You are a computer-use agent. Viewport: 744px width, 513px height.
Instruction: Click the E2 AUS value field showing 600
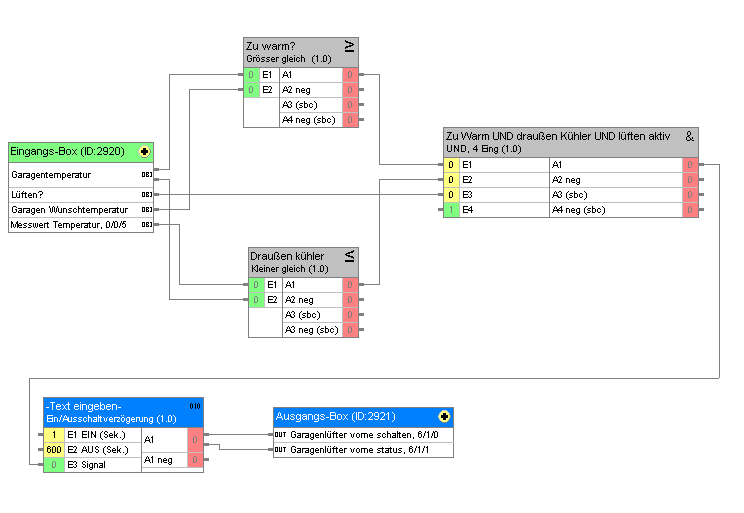(53, 450)
